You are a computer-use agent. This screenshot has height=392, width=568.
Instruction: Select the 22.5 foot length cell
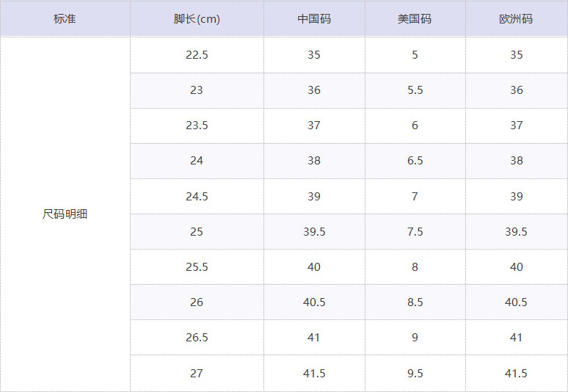pyautogui.click(x=197, y=55)
